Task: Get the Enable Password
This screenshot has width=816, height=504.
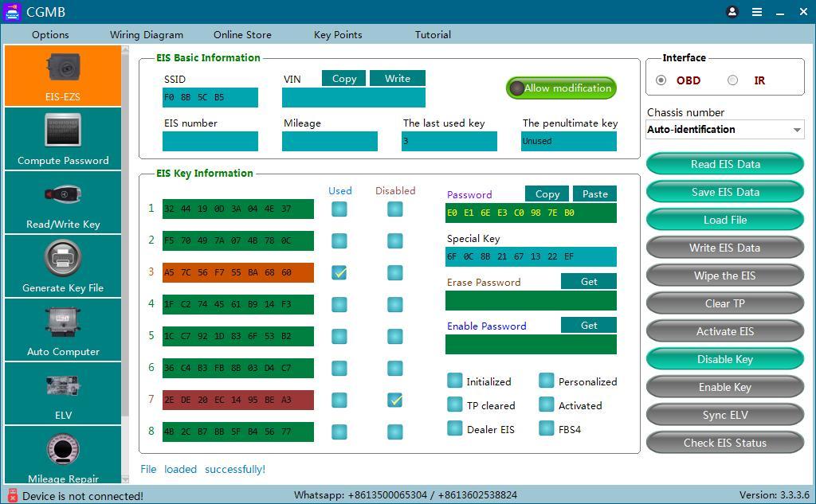Action: pyautogui.click(x=589, y=325)
